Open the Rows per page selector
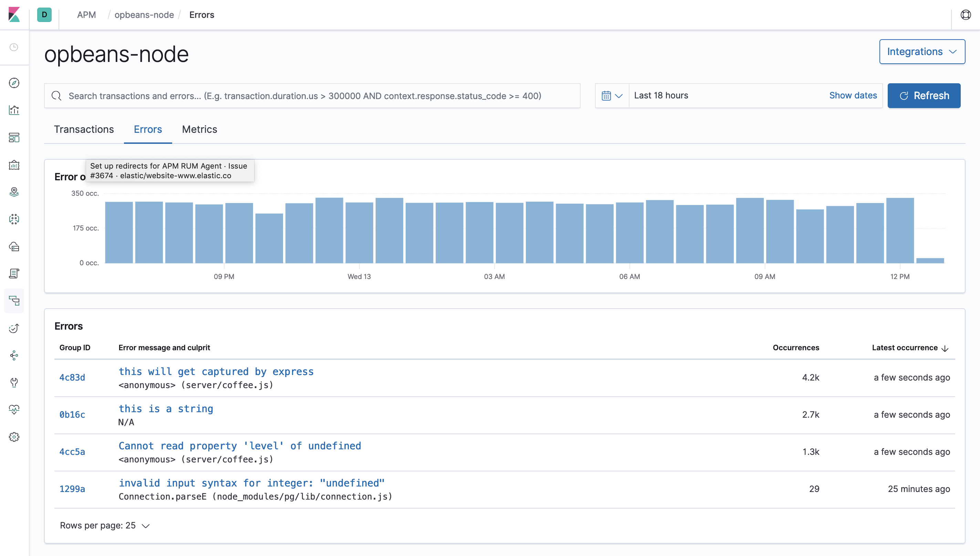The height and width of the screenshot is (556, 980). coord(104,525)
